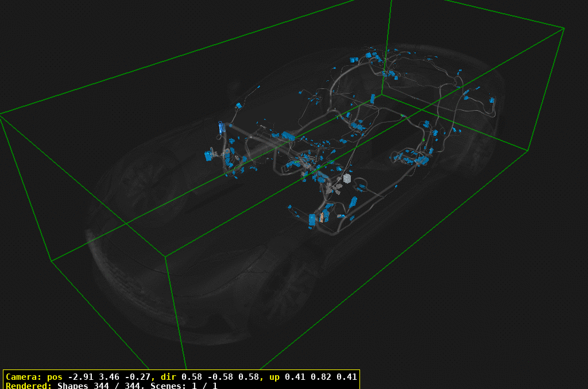This screenshot has width=588, height=389.
Task: Click the bounding box bottom-left corner
Action: 52,262
